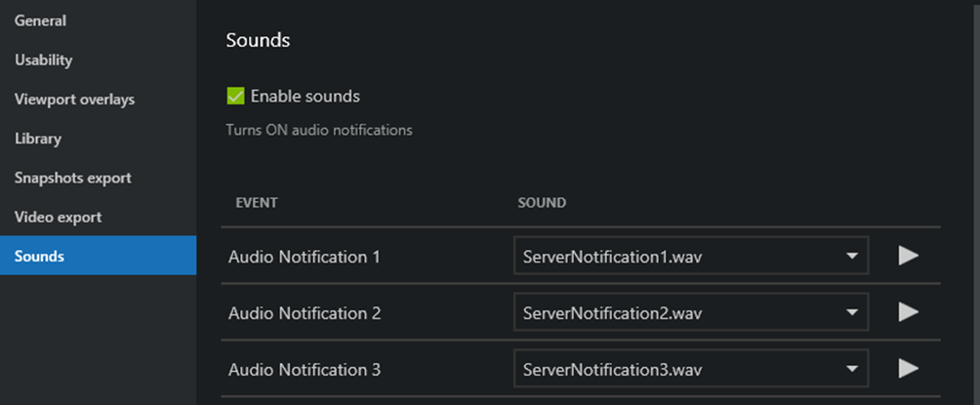Viewport: 980px width, 405px height.
Task: Select the Sounds section in sidebar
Action: point(39,257)
